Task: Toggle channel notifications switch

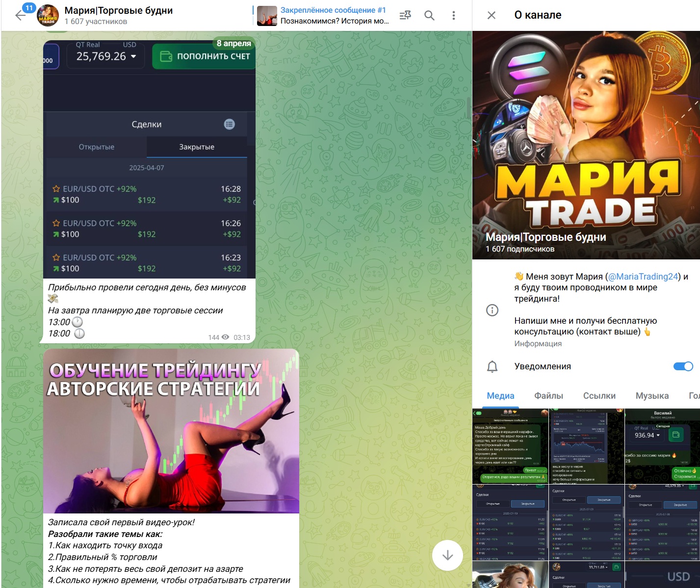Action: pyautogui.click(x=683, y=366)
